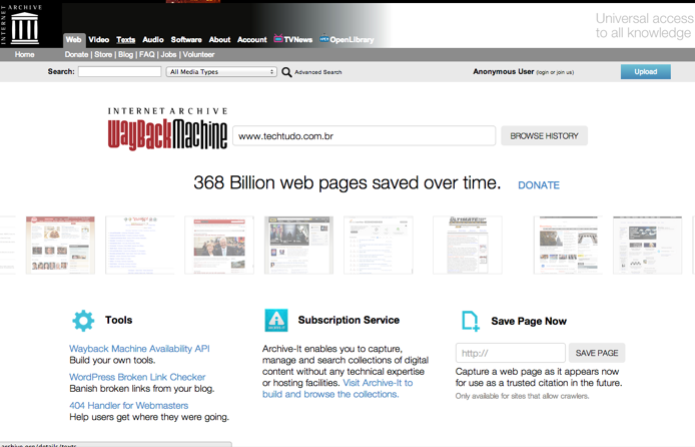Click the Subscription Service heading
The height and width of the screenshot is (447, 695).
pos(348,320)
